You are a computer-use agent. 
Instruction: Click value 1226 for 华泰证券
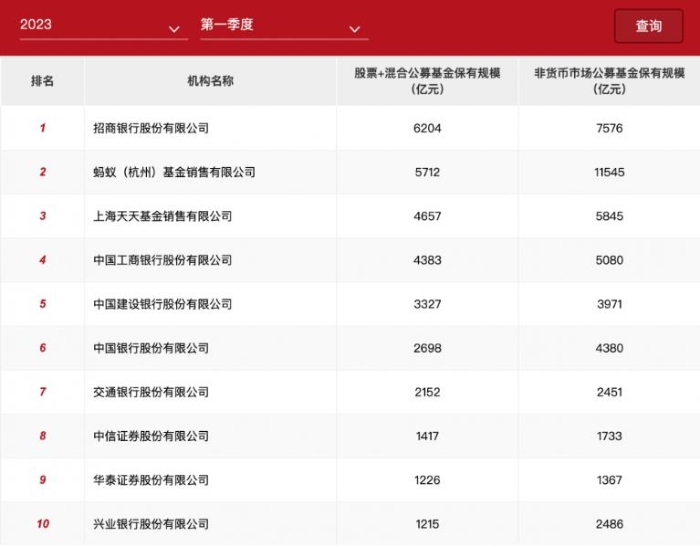click(427, 480)
